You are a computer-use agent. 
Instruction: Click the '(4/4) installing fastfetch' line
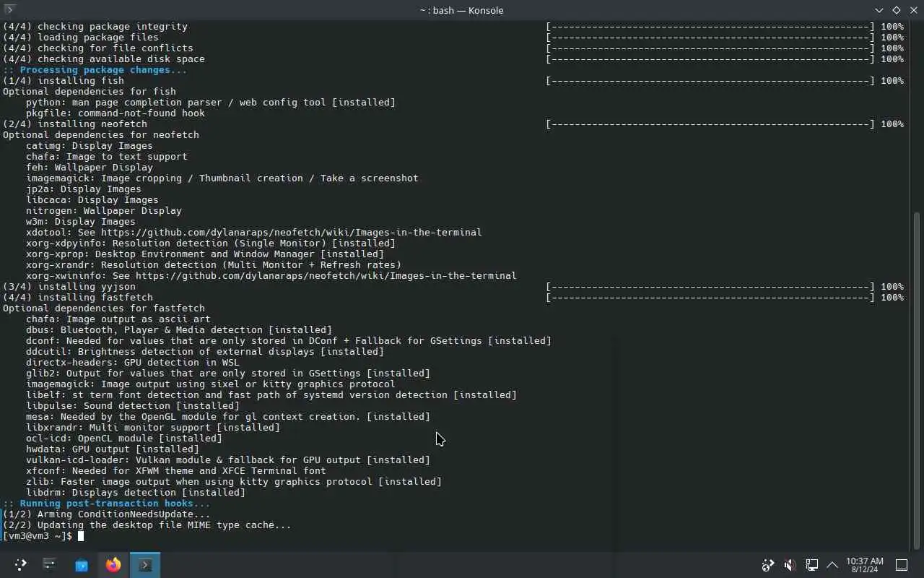click(x=78, y=298)
